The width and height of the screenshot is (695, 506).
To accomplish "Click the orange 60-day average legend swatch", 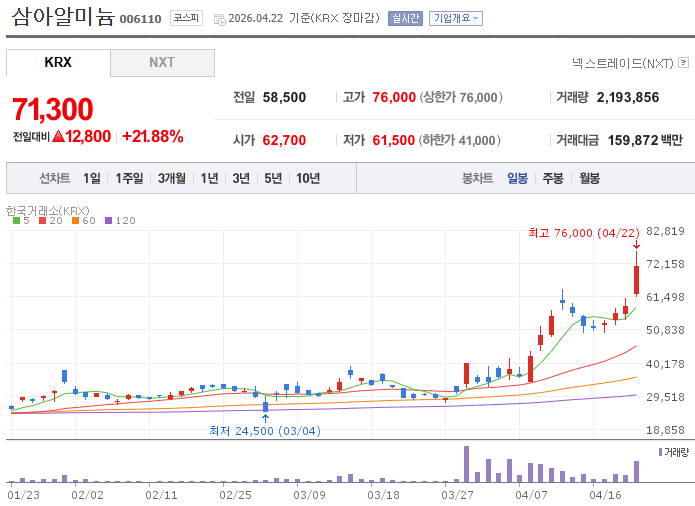I will coord(75,220).
